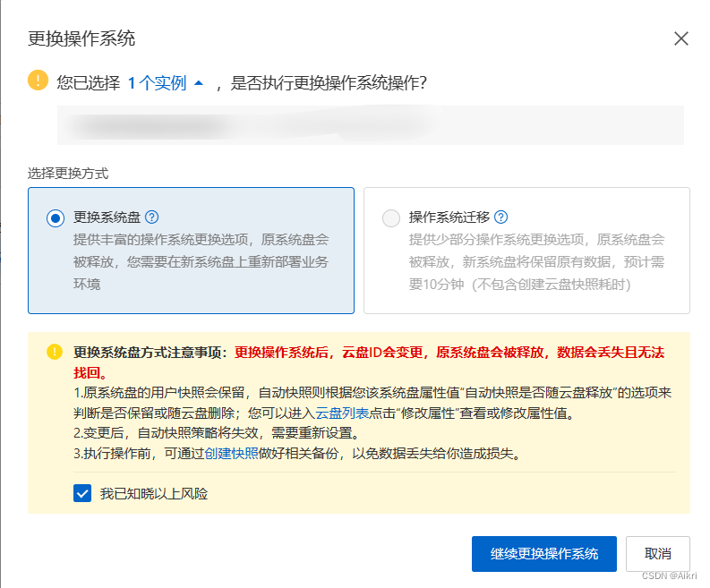Uncheck 我已知晓以上风险 checkbox
Viewport: 710px width, 588px height.
click(82, 493)
